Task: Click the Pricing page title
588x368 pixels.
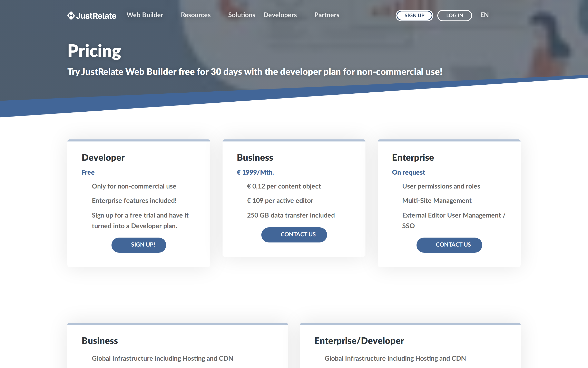Action: pyautogui.click(x=94, y=51)
